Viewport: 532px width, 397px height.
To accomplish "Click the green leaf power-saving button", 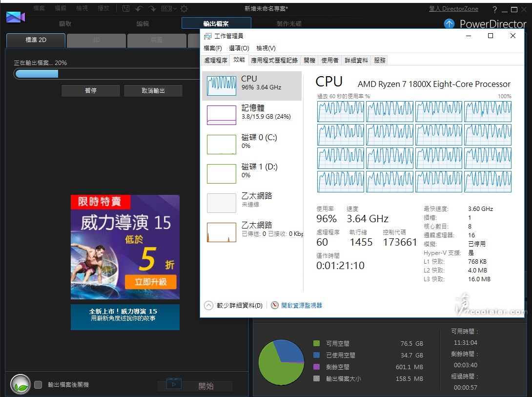I will pos(20,384).
